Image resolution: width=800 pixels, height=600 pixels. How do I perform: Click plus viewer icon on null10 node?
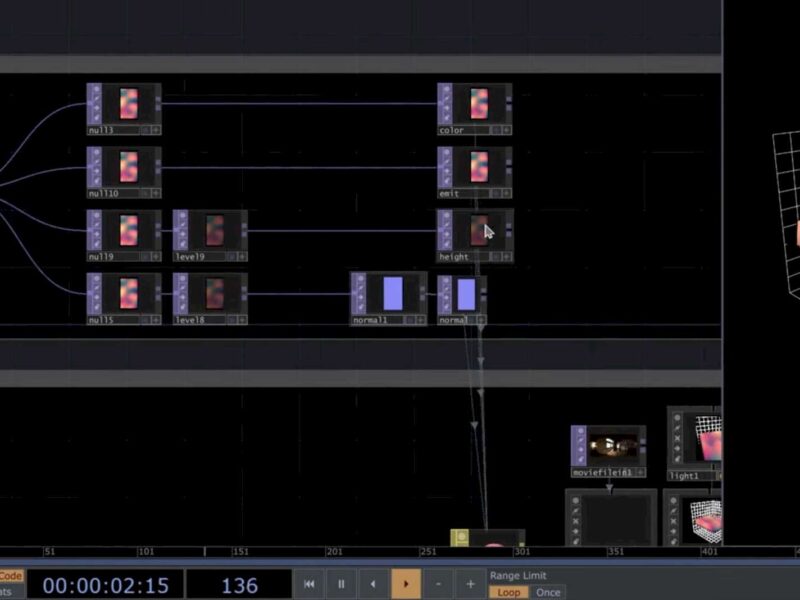[156, 193]
